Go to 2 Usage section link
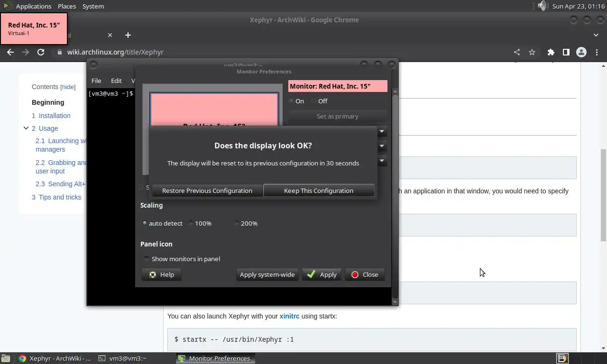Image resolution: width=607 pixels, height=364 pixels. [x=45, y=128]
